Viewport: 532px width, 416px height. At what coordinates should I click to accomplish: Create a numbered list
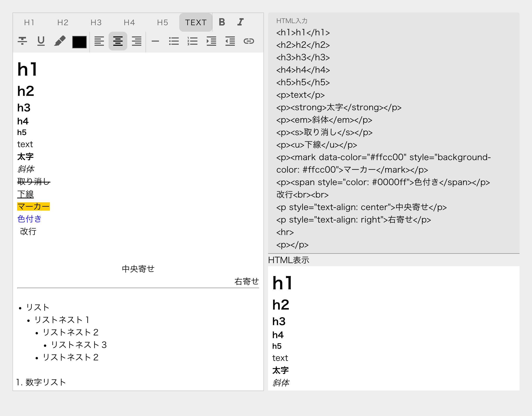click(192, 41)
